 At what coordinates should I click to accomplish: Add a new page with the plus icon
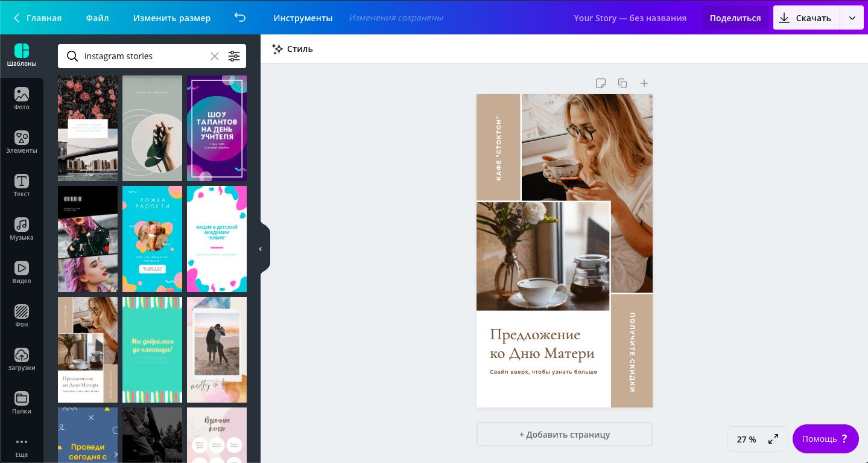644,83
